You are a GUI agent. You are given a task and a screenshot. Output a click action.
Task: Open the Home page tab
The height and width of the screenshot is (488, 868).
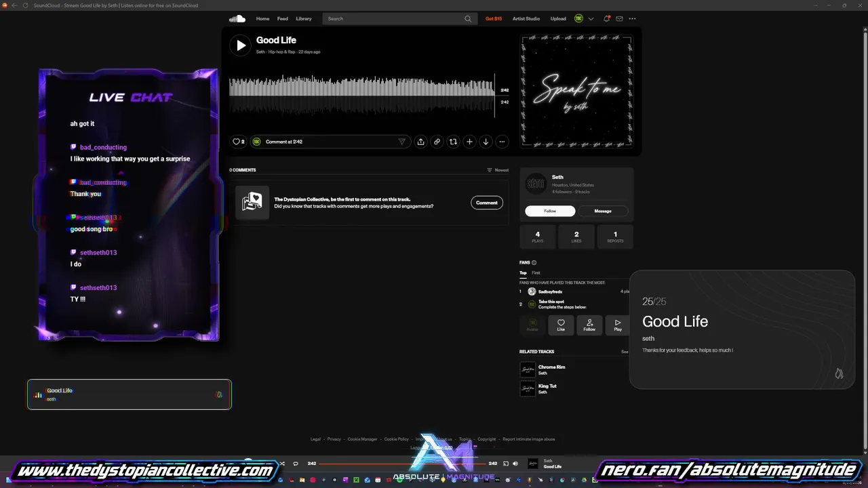point(262,19)
